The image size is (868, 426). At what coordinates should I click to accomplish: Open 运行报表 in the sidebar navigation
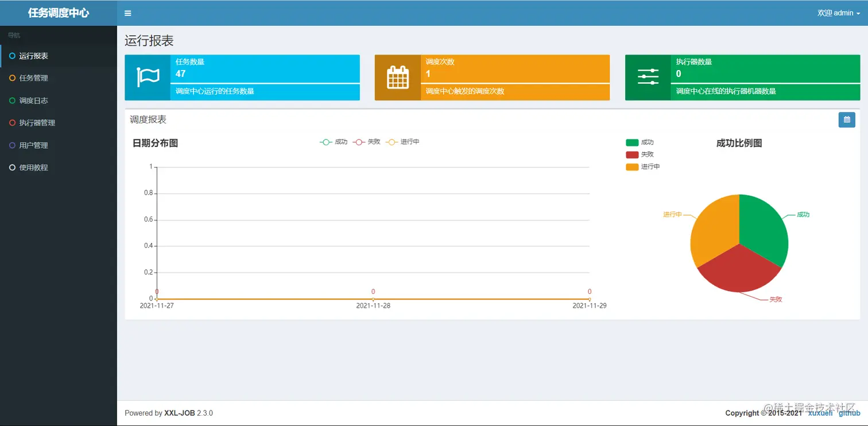tap(59, 56)
